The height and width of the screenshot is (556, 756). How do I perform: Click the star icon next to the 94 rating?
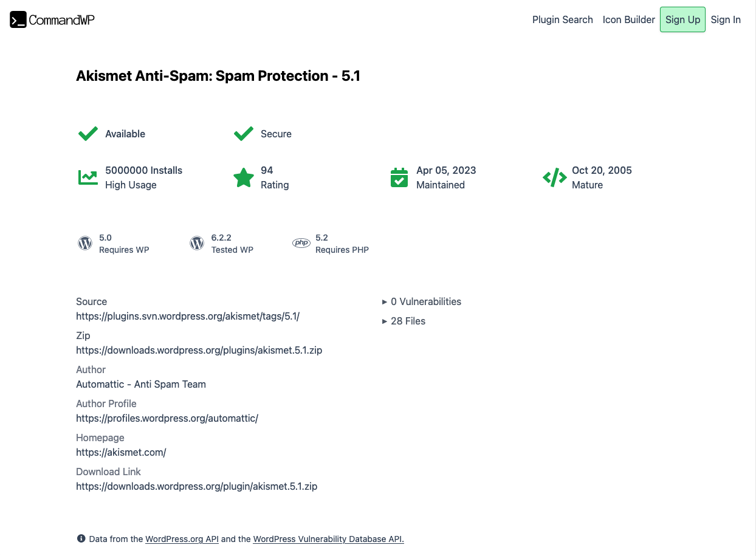pyautogui.click(x=243, y=177)
